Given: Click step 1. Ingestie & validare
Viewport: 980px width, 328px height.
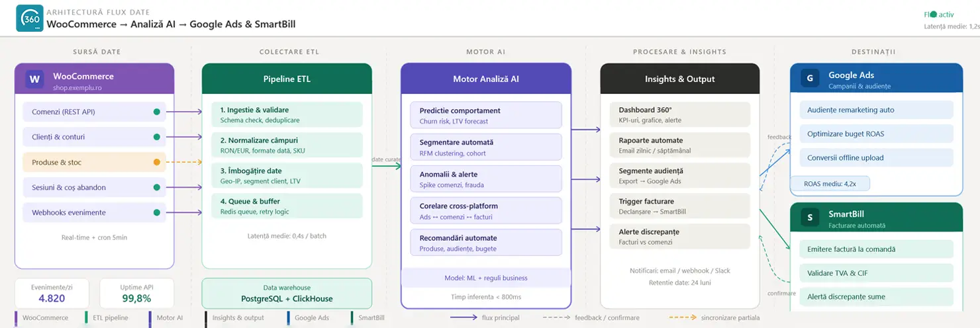Looking at the screenshot, I should (287, 114).
